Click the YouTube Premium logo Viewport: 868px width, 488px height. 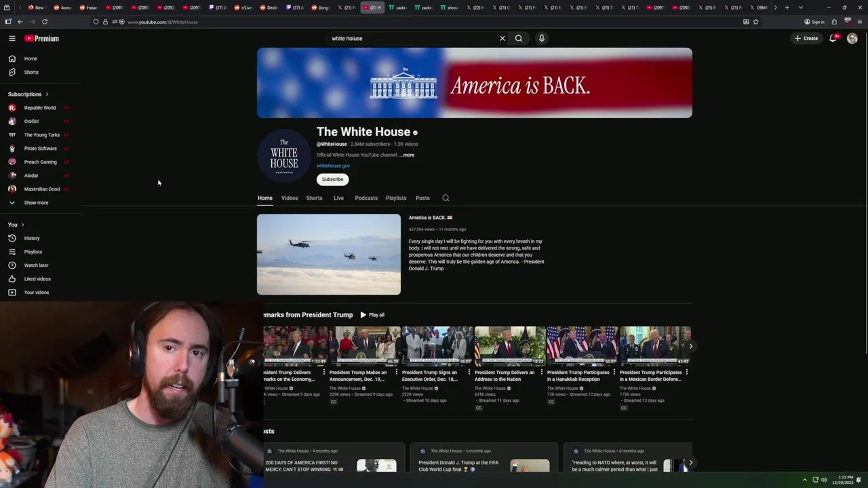pos(41,39)
